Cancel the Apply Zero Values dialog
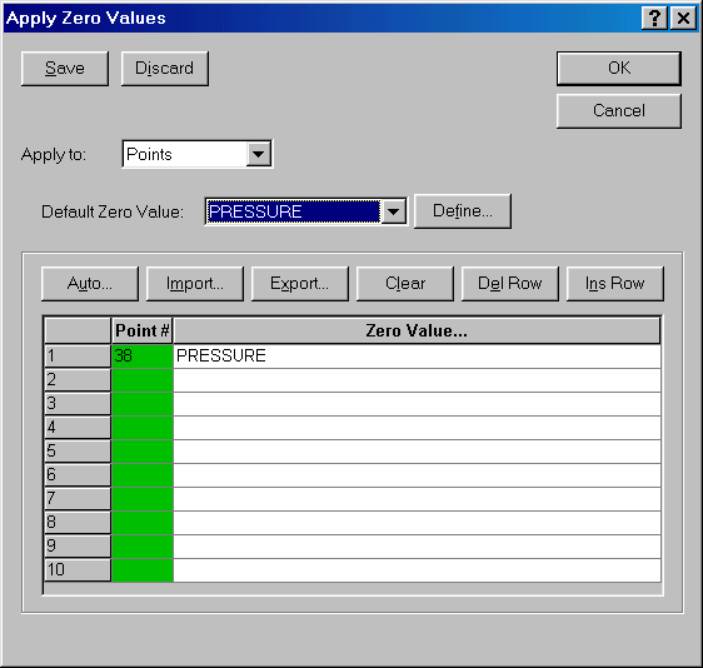The width and height of the screenshot is (703, 668). pos(619,110)
